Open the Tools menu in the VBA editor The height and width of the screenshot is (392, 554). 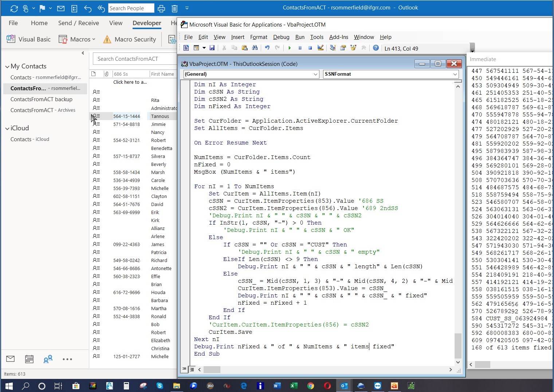[317, 37]
